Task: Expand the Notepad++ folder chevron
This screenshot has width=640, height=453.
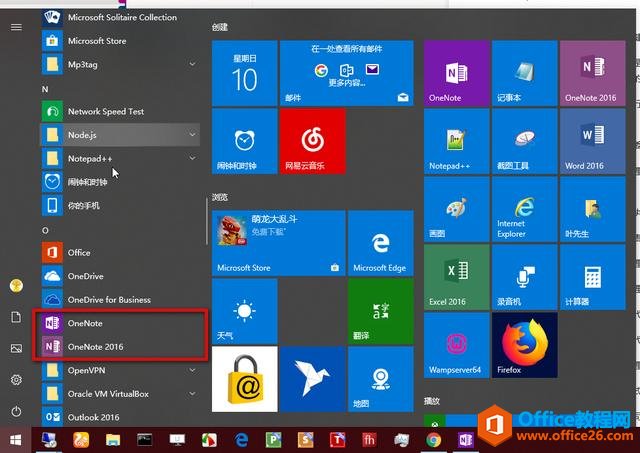Action: pyautogui.click(x=192, y=158)
